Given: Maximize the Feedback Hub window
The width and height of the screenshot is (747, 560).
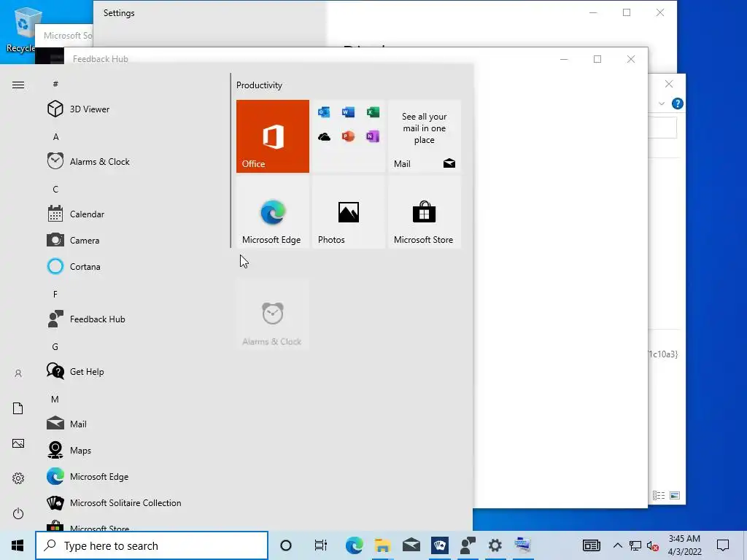Looking at the screenshot, I should [597, 59].
